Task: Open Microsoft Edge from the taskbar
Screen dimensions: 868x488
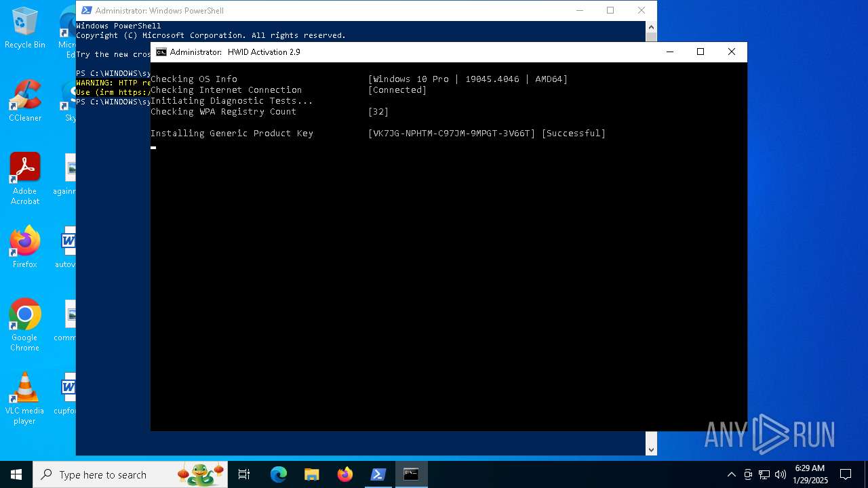Action: tap(279, 474)
